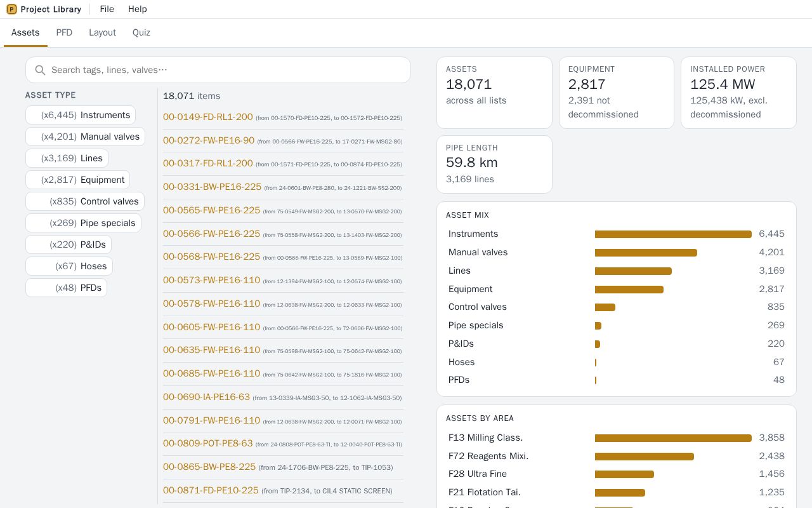Filter by Instruments asset type

tap(81, 115)
